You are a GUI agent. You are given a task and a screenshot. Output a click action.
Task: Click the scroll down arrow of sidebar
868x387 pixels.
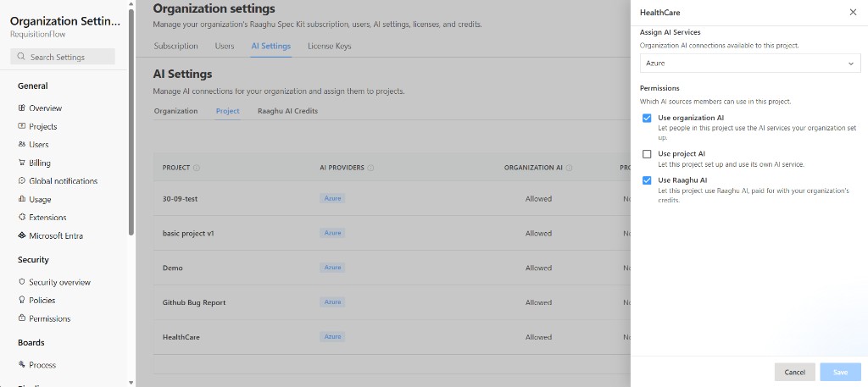(131, 382)
